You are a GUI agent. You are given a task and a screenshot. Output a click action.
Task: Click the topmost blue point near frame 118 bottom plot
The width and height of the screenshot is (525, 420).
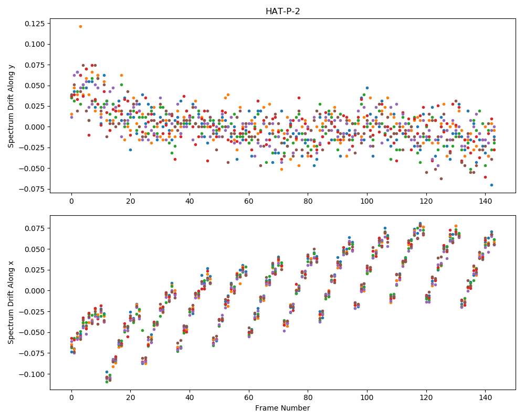(x=420, y=224)
